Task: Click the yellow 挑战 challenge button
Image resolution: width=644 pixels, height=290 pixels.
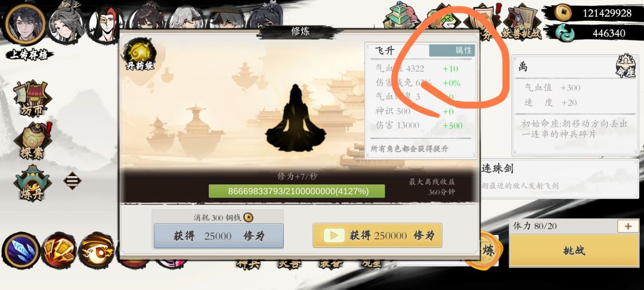Action: [x=574, y=251]
